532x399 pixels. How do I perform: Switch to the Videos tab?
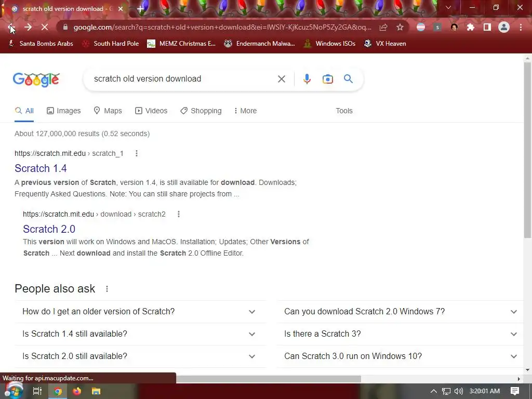pyautogui.click(x=151, y=111)
